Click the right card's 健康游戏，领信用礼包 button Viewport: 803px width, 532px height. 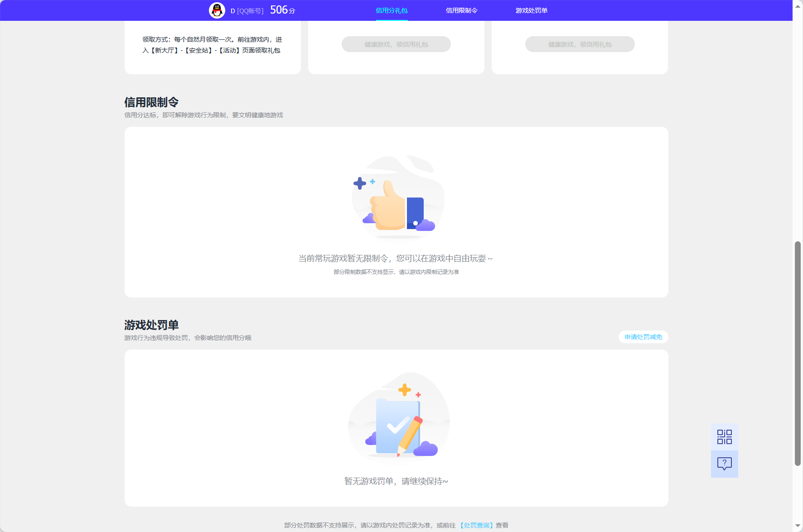(x=580, y=44)
